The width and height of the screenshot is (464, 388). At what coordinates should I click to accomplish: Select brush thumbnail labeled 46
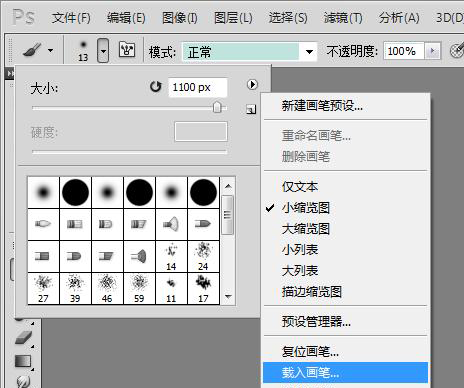pos(107,289)
